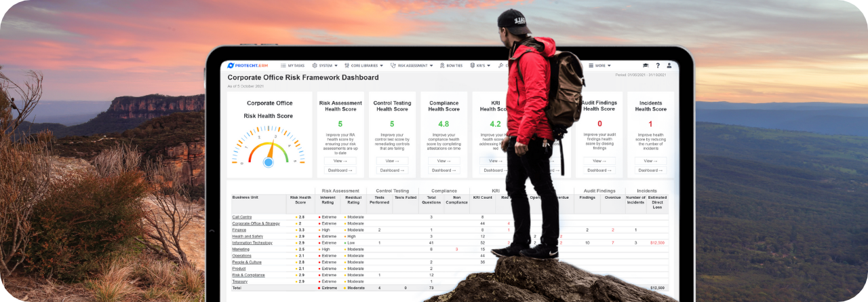Viewport: 868px width, 302px height.
Task: Open the Health and Safety link
Action: click(248, 236)
